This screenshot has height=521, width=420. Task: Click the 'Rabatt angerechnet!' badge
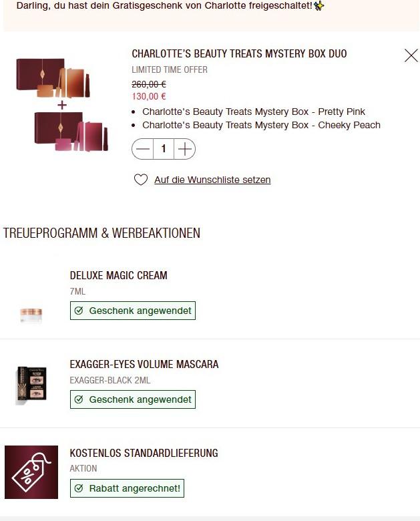click(x=127, y=488)
